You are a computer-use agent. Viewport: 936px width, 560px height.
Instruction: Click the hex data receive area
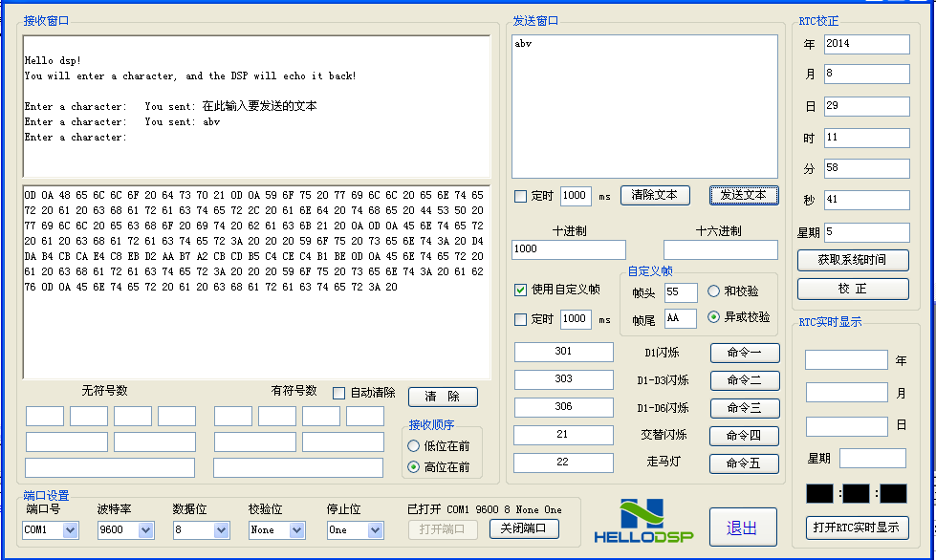(x=256, y=282)
